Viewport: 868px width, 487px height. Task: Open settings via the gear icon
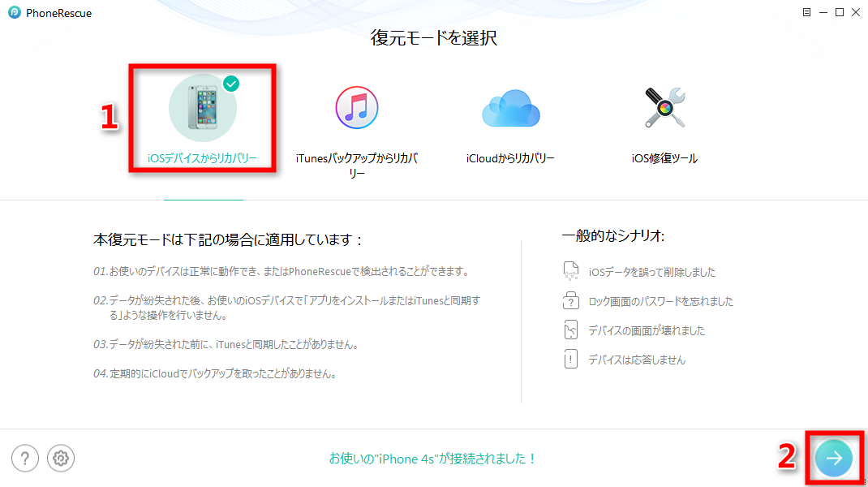(x=61, y=459)
